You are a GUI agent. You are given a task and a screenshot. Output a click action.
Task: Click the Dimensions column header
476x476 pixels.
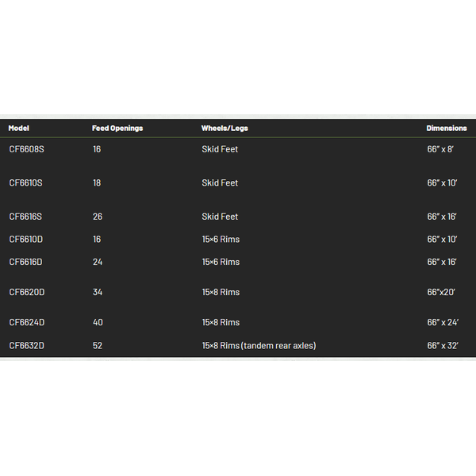446,128
